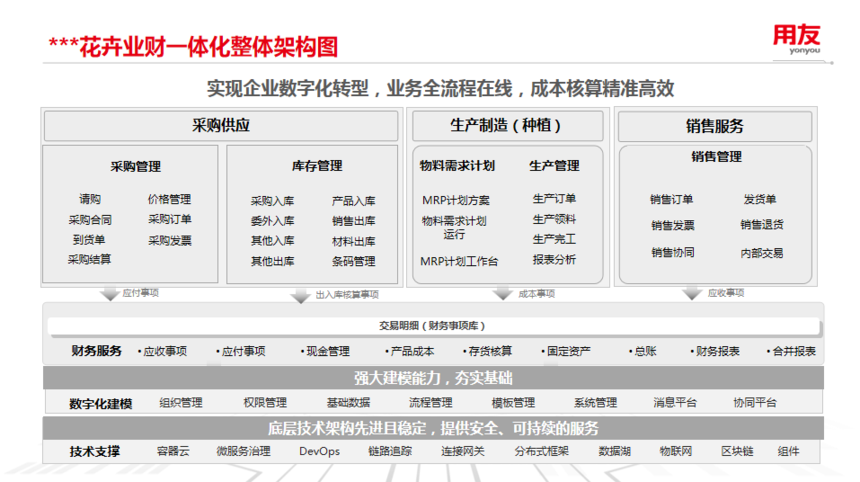The height and width of the screenshot is (482, 860).
Task: Click DevOps in 技术支撑 row
Action: 320,451
